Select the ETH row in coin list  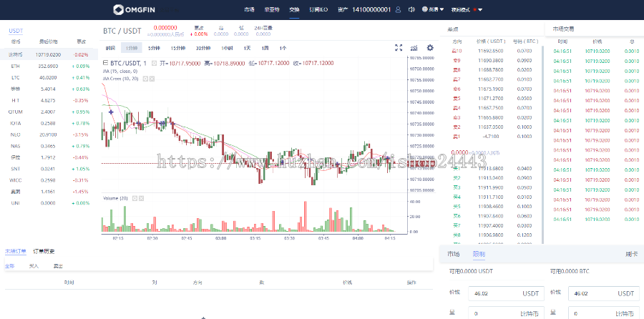click(x=49, y=66)
